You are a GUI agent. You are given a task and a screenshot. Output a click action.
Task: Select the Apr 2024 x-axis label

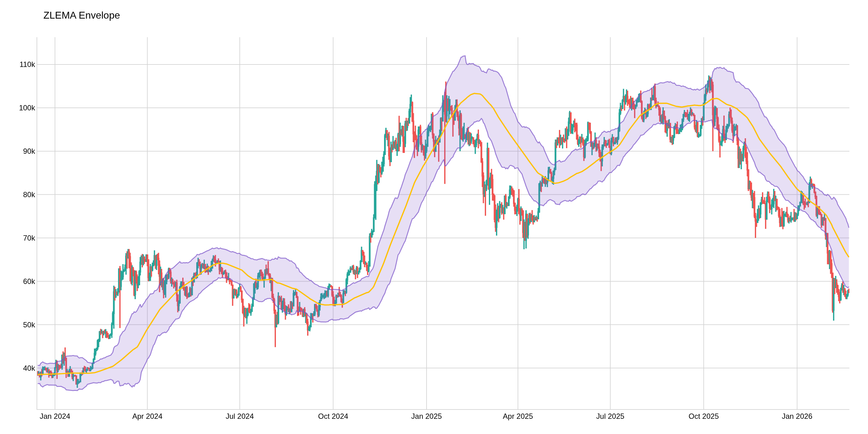click(x=147, y=416)
